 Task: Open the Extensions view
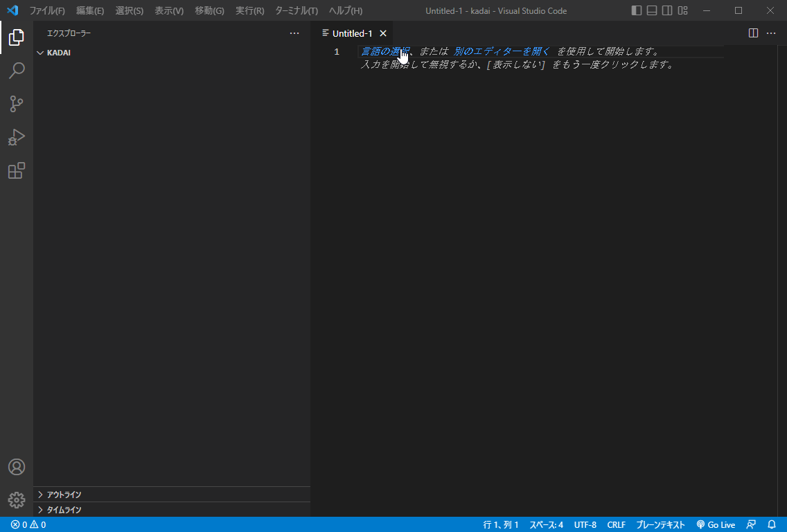pos(17,170)
